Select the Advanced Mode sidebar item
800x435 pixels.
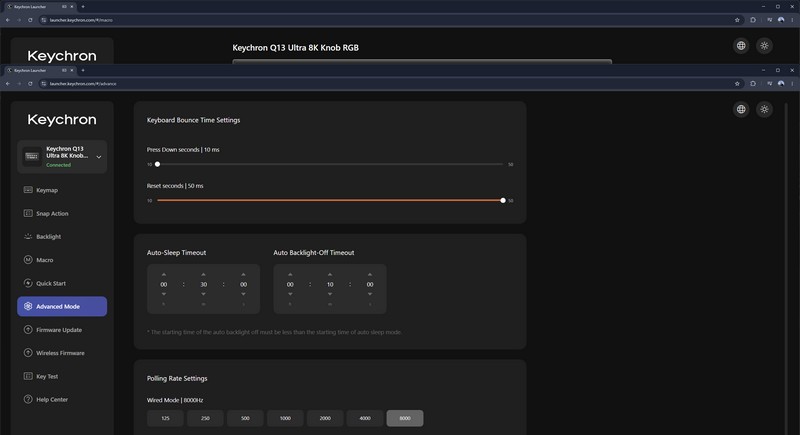pyautogui.click(x=62, y=306)
